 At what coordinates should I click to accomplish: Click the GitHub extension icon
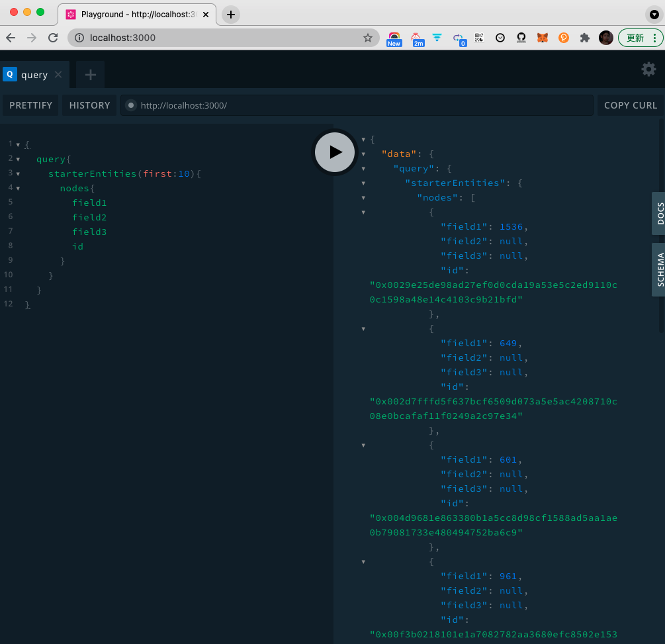pyautogui.click(x=521, y=38)
